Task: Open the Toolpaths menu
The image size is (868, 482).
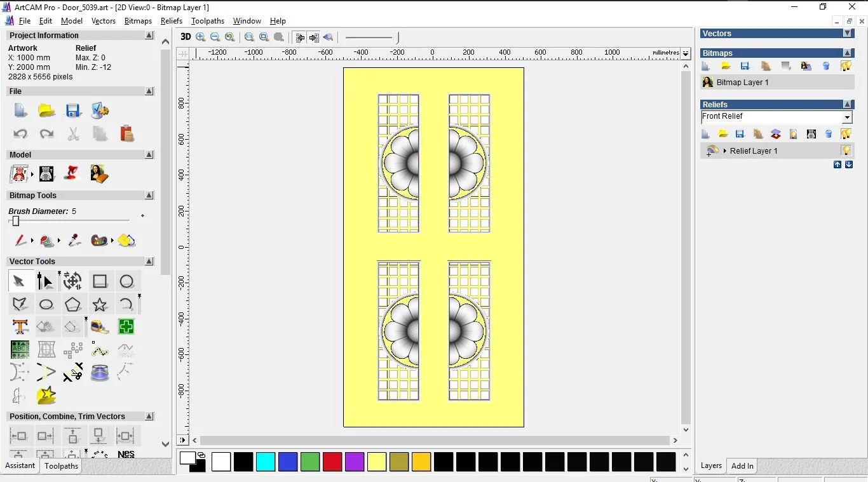Action: pyautogui.click(x=207, y=21)
